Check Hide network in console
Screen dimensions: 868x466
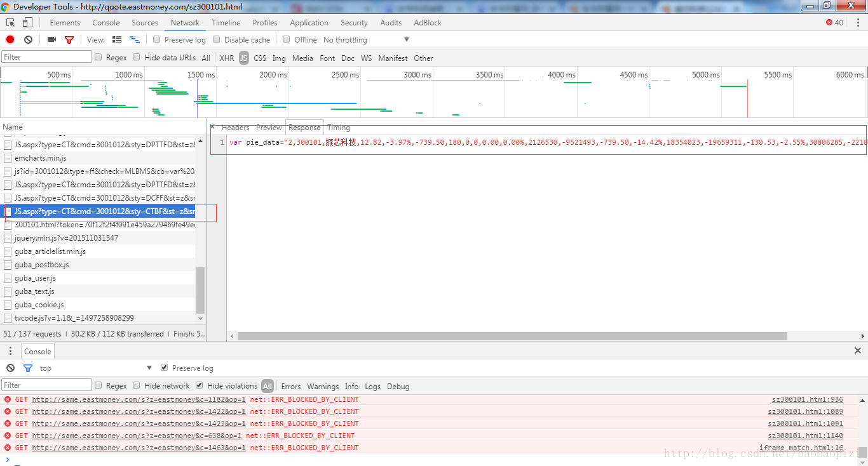[136, 385]
